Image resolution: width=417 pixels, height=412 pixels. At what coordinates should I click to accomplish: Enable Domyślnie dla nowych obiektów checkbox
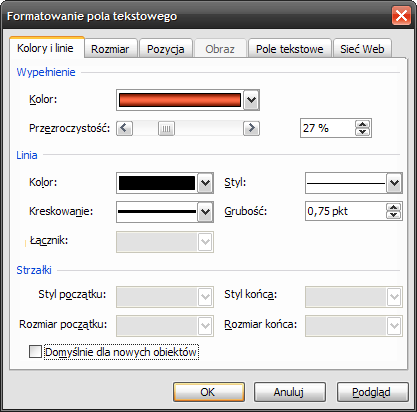35,352
